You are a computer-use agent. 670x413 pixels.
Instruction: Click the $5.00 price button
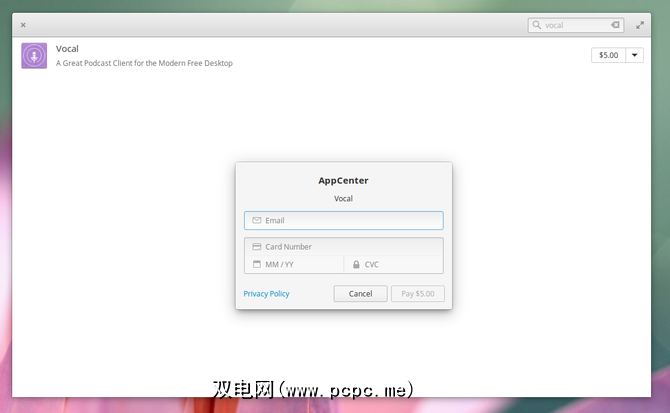[608, 55]
